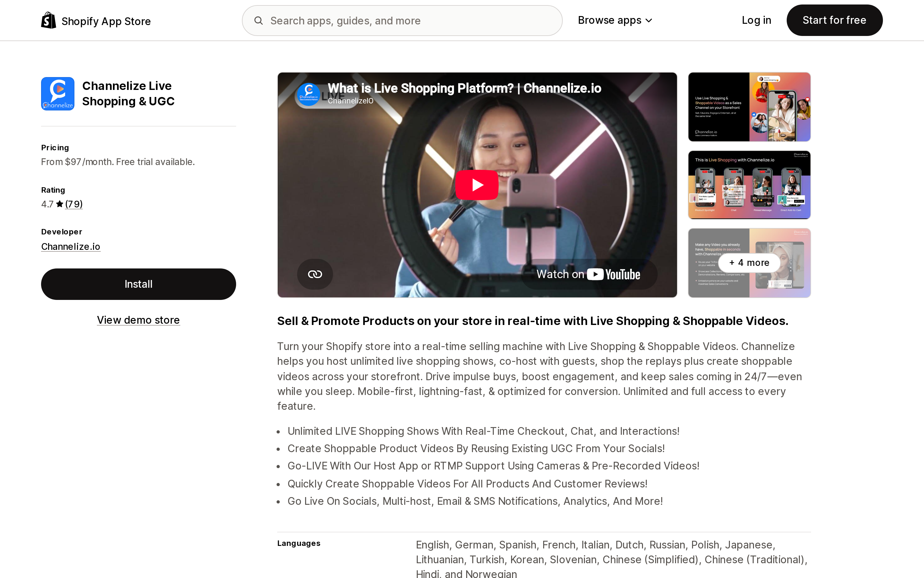This screenshot has width=924, height=578.
Task: Click the Pricing heading
Action: 55,148
